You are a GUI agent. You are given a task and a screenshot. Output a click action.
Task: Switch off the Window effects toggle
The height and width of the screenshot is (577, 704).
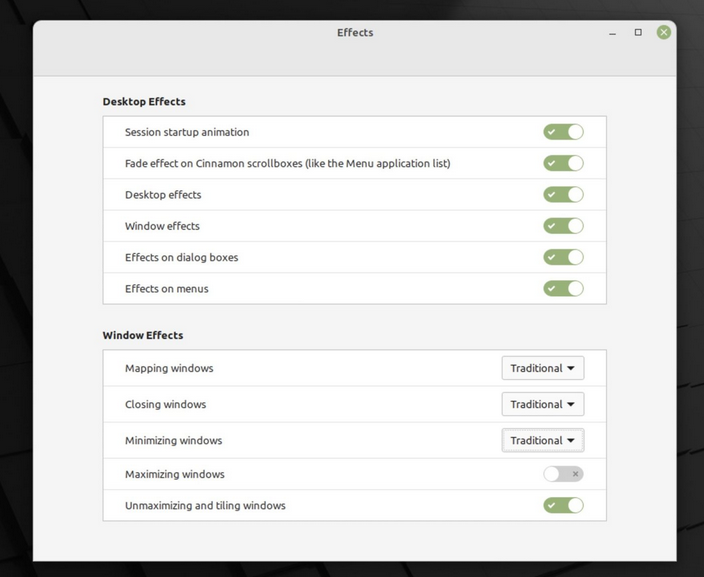[563, 226]
